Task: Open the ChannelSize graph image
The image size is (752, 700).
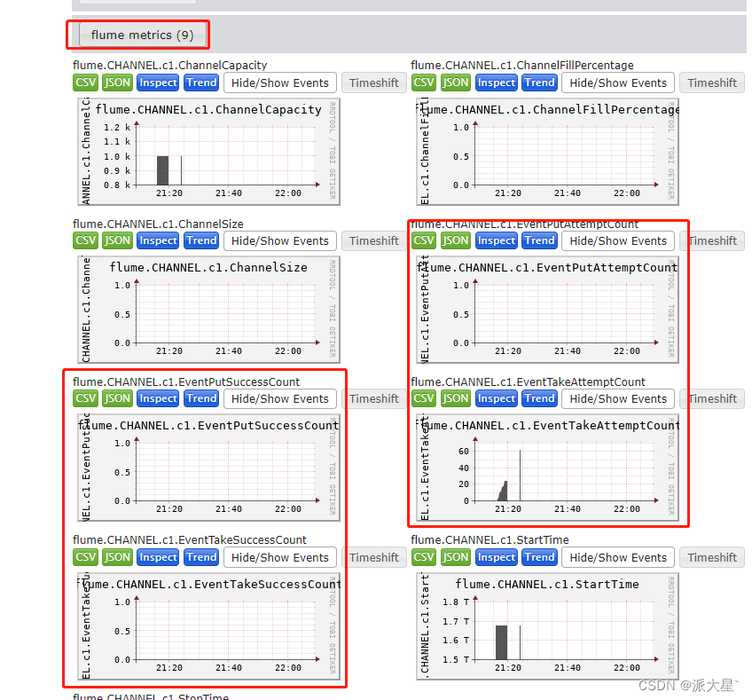Action: tap(208, 310)
